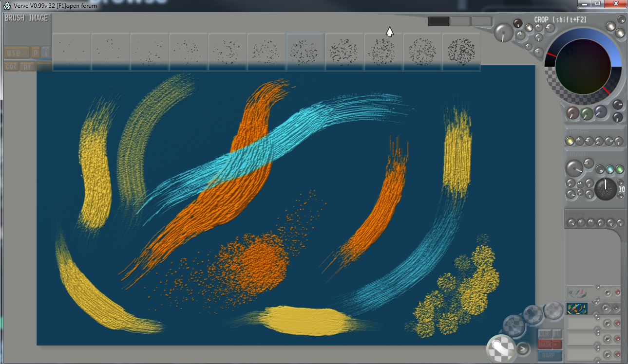Click the large knob left of CROP

pyautogui.click(x=504, y=33)
